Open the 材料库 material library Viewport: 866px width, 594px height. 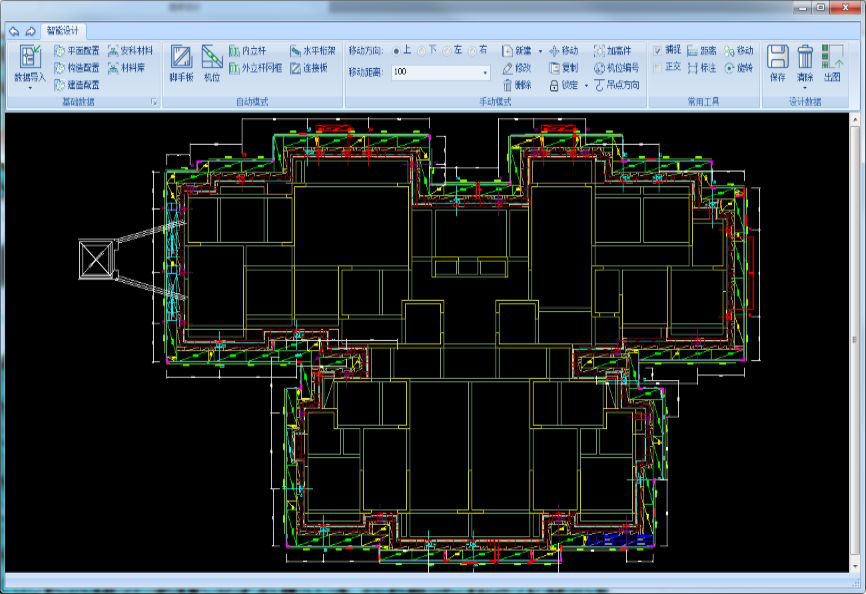click(126, 68)
